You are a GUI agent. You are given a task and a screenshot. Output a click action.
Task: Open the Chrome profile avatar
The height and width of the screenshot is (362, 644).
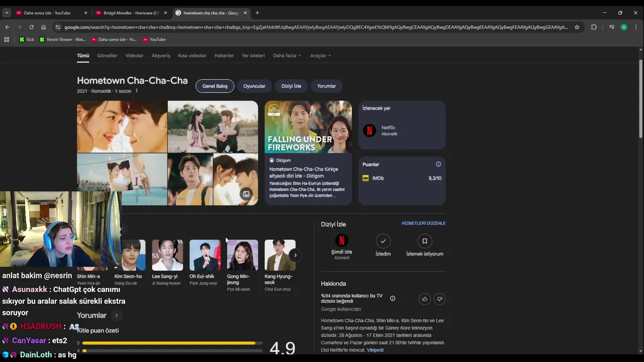click(624, 27)
